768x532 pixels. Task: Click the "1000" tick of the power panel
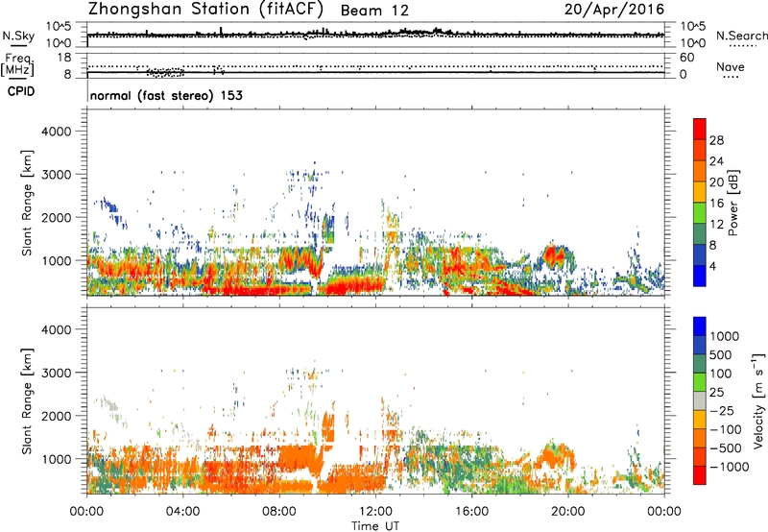(x=56, y=260)
